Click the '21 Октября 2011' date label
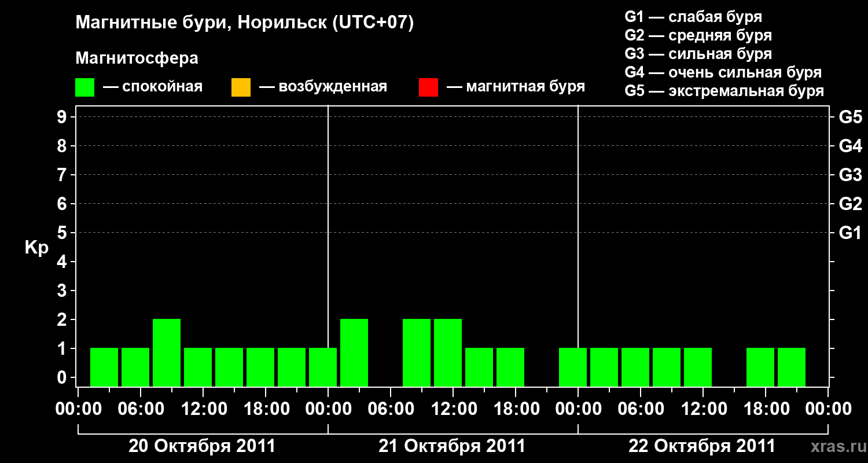 452,446
